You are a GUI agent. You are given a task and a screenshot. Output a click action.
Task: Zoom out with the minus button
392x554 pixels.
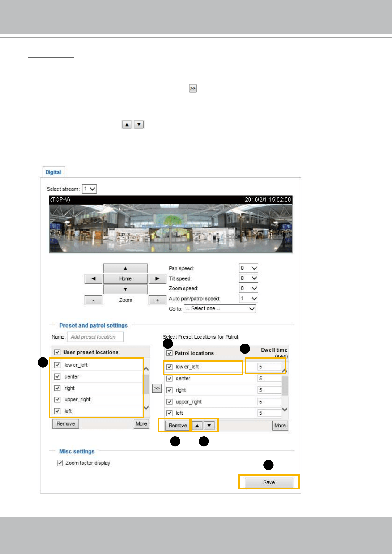pos(94,300)
